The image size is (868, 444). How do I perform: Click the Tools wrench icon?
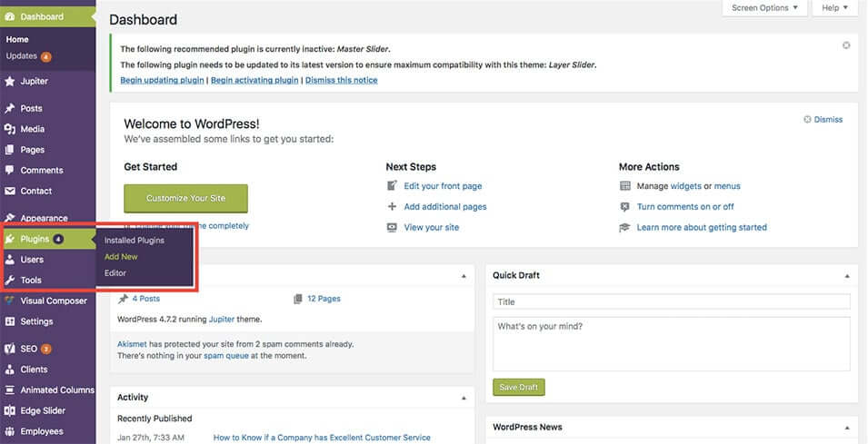pyautogui.click(x=9, y=281)
